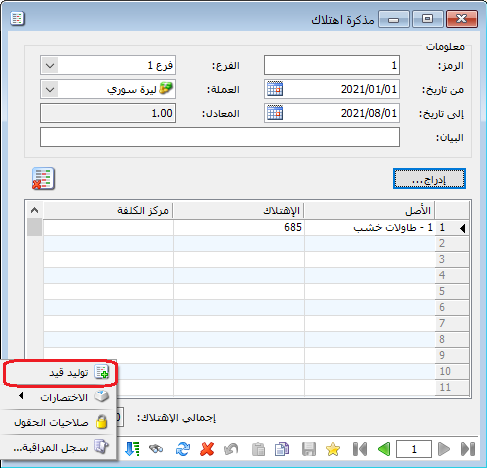Screen dimensions: 487x468
Task: Click the yellow star new record icon
Action: [x=333, y=449]
